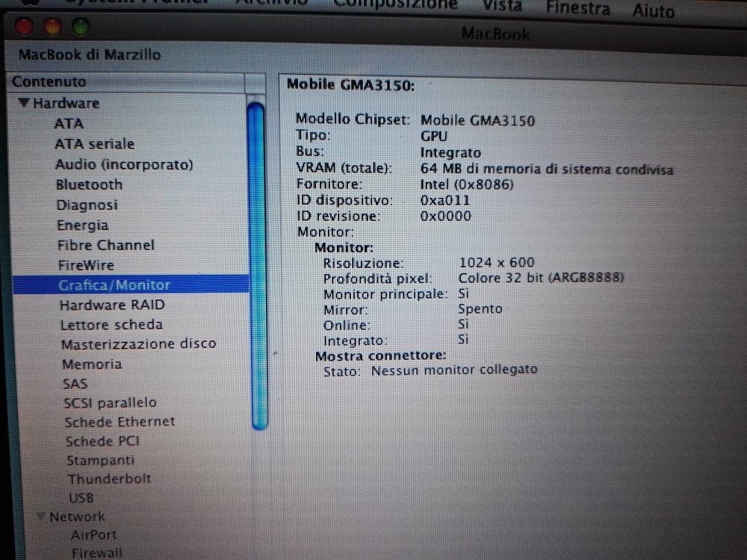
Task: Click resolution value '1024 x 600'
Action: coord(497,262)
